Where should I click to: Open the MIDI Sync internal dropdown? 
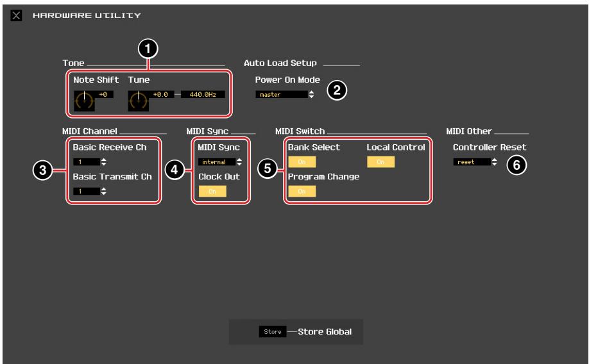217,161
